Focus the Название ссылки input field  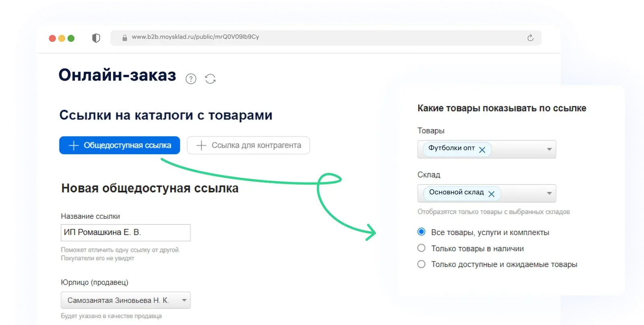[x=126, y=233]
